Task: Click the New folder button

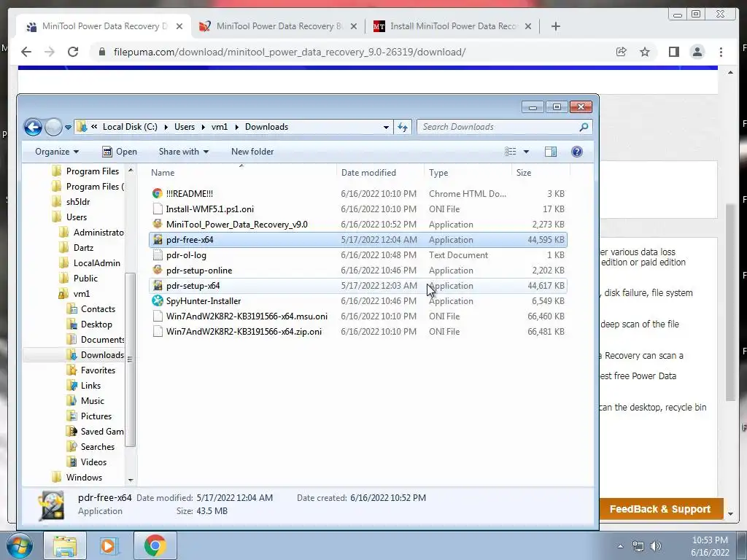Action: (252, 152)
